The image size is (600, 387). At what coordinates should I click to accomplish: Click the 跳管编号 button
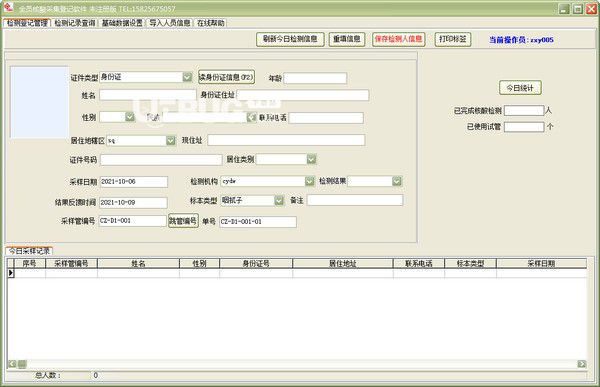click(x=183, y=221)
